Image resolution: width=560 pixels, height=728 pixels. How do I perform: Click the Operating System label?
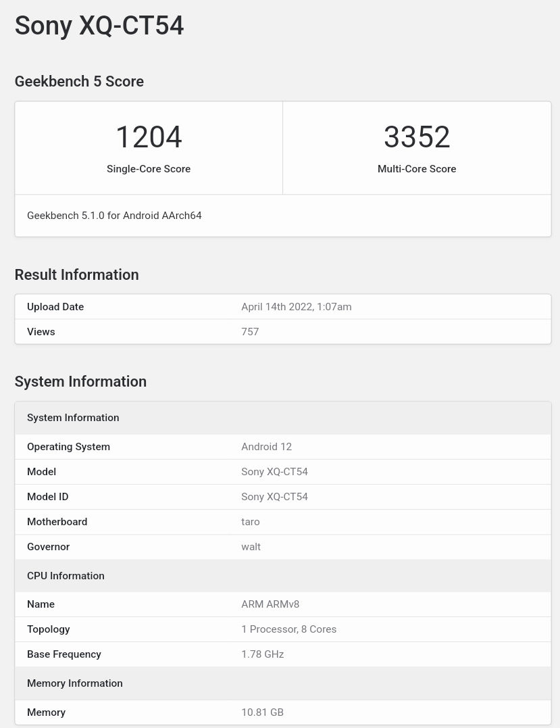(x=69, y=447)
